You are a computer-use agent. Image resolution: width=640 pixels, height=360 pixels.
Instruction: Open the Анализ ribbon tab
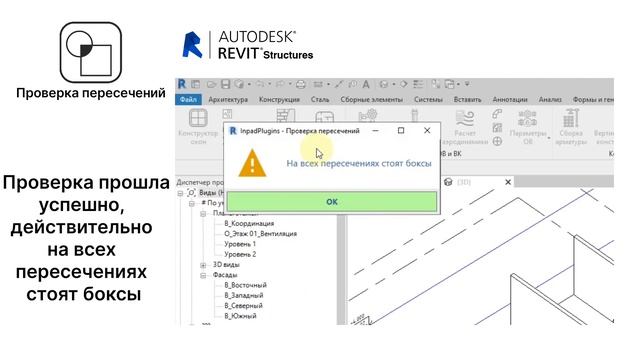tap(550, 99)
